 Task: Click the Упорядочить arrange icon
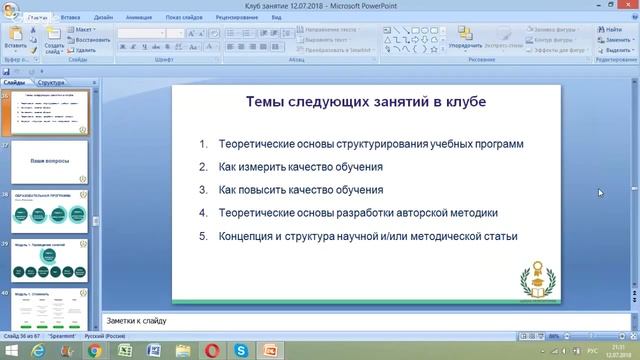tap(465, 33)
